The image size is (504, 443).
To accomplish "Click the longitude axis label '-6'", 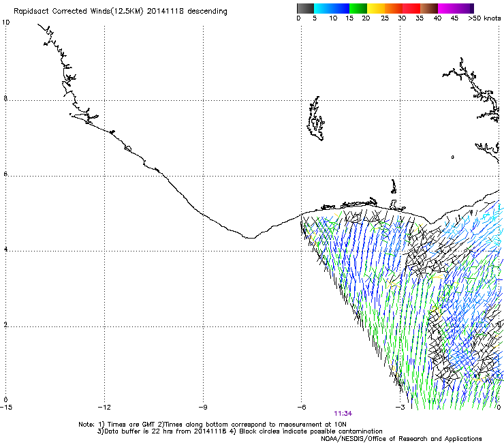I will click(x=301, y=408).
